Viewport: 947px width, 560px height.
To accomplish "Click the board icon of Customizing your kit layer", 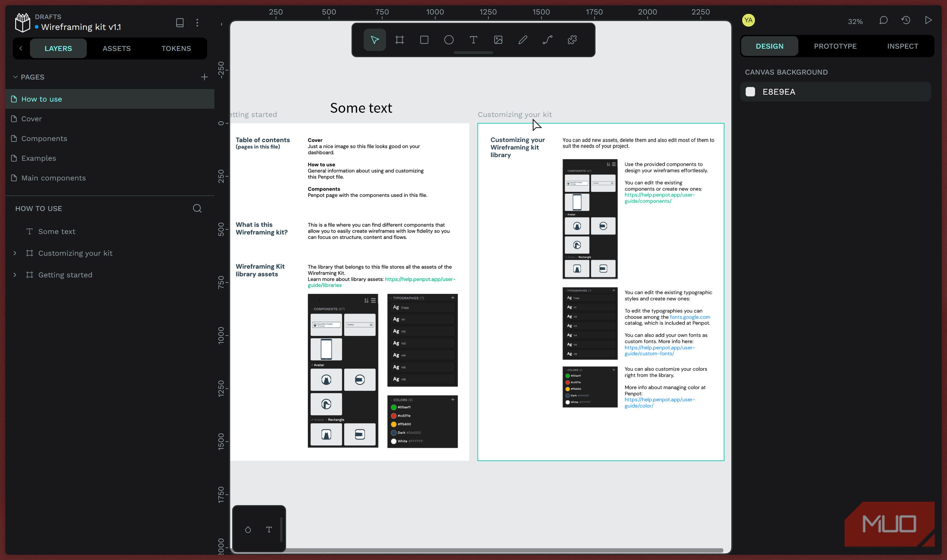I will point(30,253).
